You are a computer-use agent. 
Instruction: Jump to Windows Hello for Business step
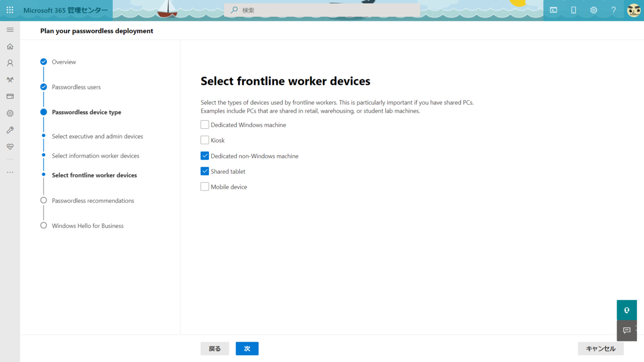click(x=87, y=226)
